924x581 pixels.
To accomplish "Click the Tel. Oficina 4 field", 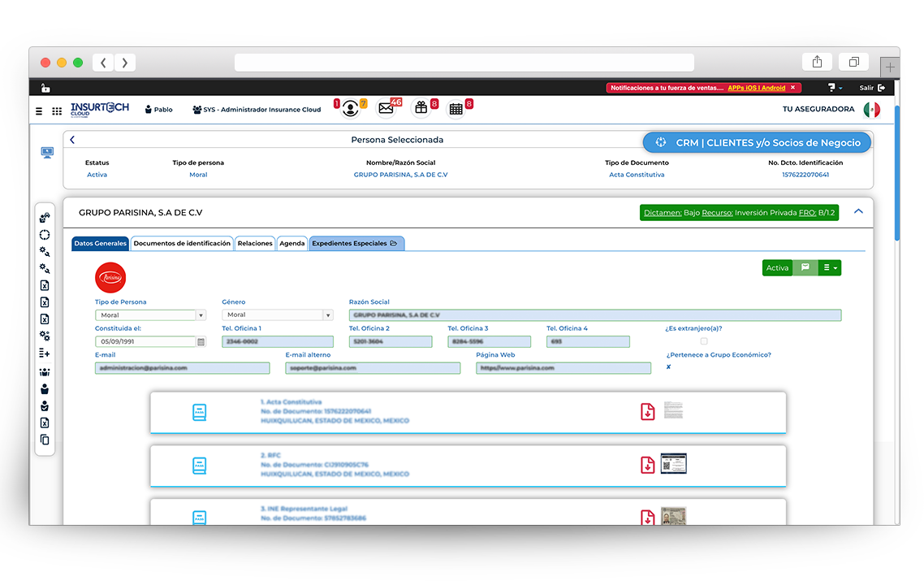I will click(588, 341).
